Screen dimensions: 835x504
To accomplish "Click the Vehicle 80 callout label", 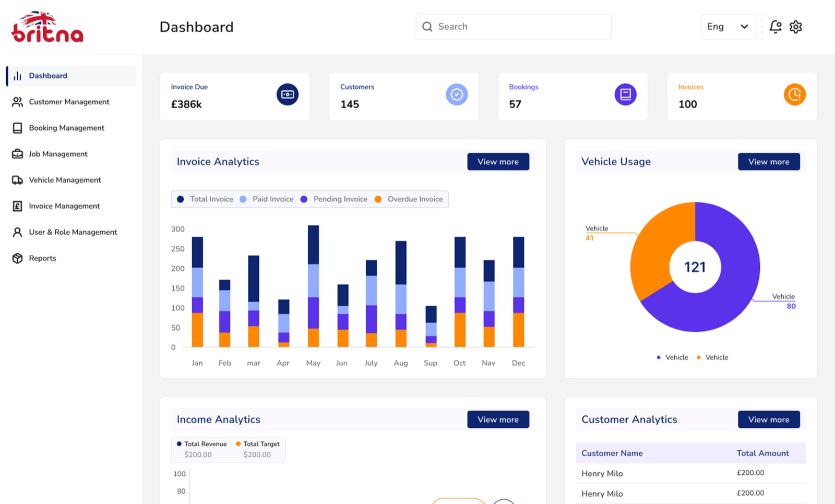I will point(784,301).
